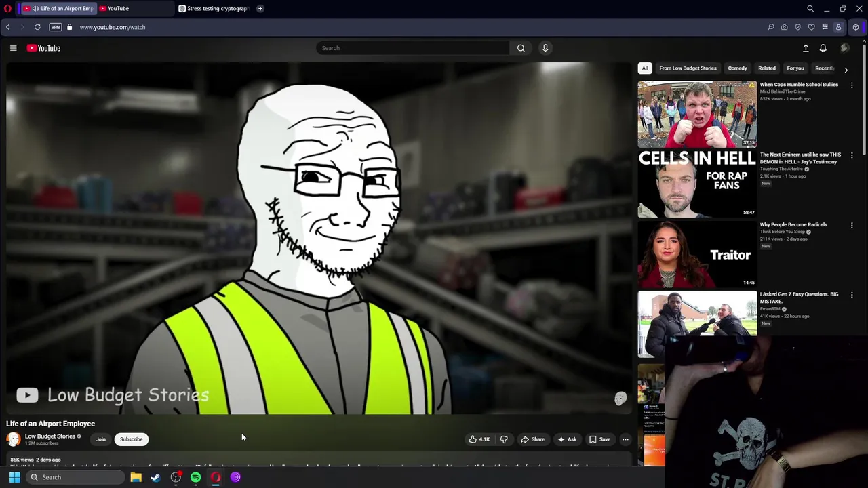This screenshot has height=488, width=868.
Task: Open Mind Behind The Crime channel
Action: tap(783, 91)
